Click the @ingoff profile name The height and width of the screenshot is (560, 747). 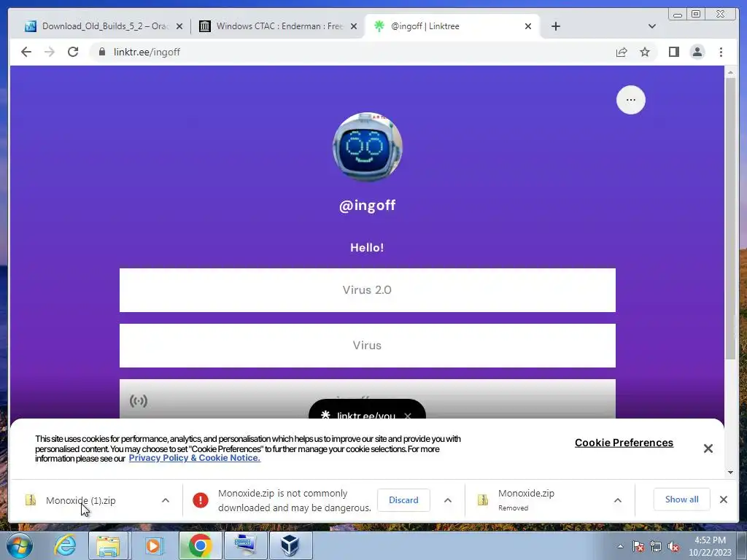tap(368, 205)
